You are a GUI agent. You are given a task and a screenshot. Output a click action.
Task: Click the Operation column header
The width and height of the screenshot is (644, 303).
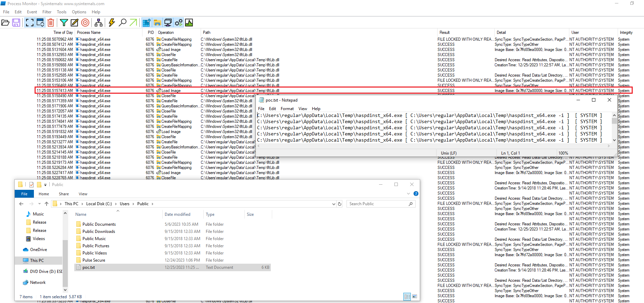pos(166,32)
